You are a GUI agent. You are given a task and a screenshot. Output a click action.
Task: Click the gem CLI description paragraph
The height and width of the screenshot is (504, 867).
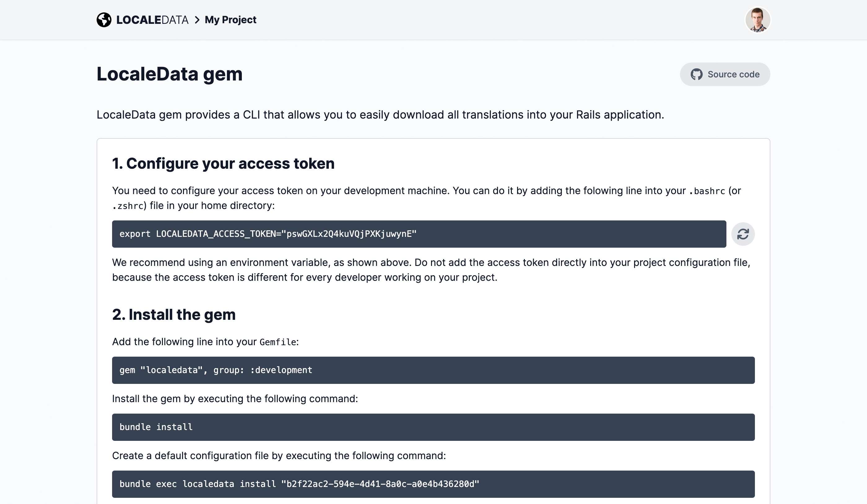click(x=380, y=115)
